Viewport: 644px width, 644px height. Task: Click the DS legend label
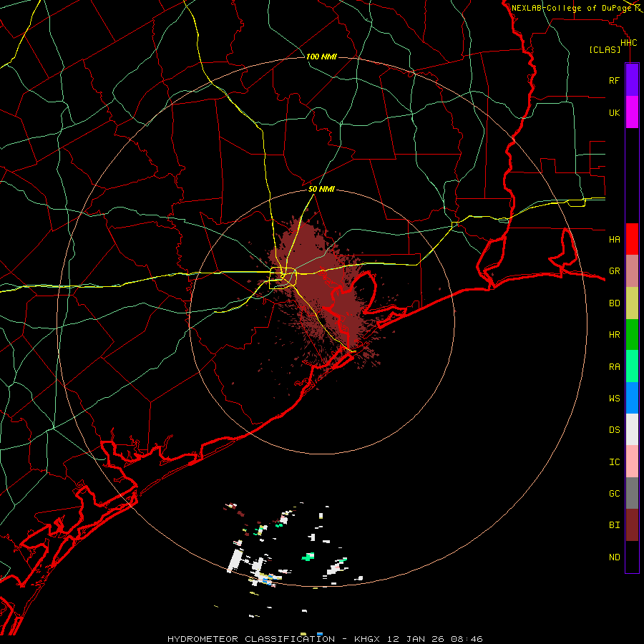click(614, 430)
